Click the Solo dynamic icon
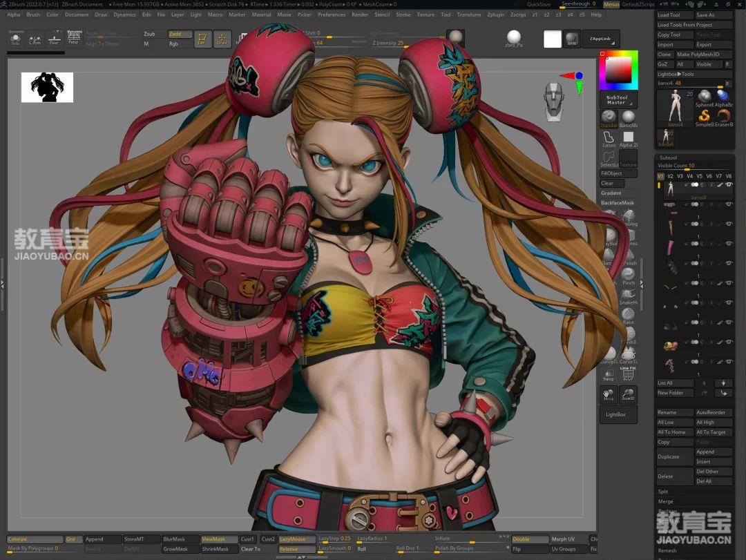This screenshot has width=746, height=560. [x=16, y=37]
